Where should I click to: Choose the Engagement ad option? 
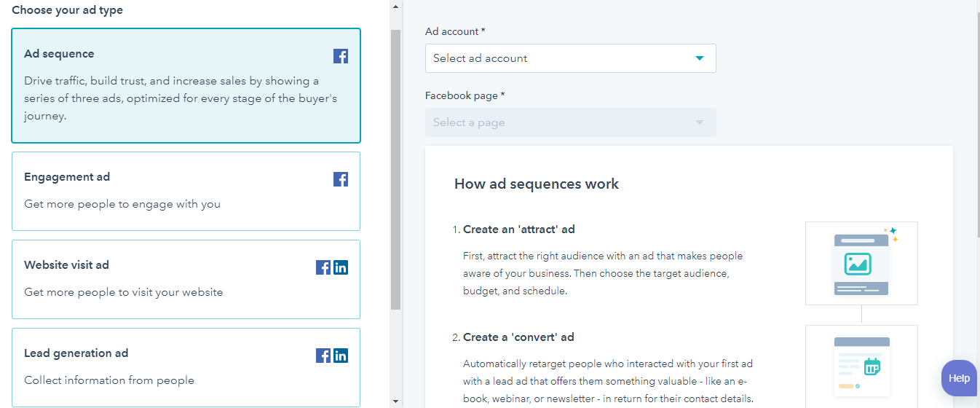point(186,191)
